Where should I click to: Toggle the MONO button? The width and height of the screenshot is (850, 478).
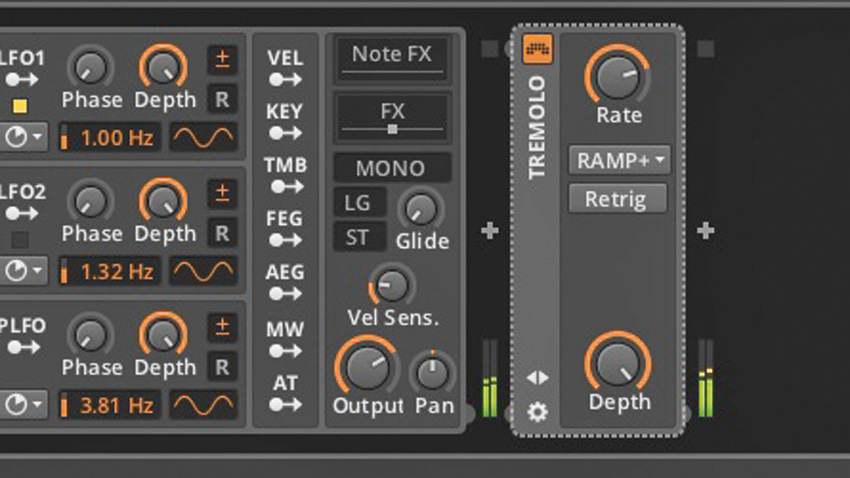392,168
